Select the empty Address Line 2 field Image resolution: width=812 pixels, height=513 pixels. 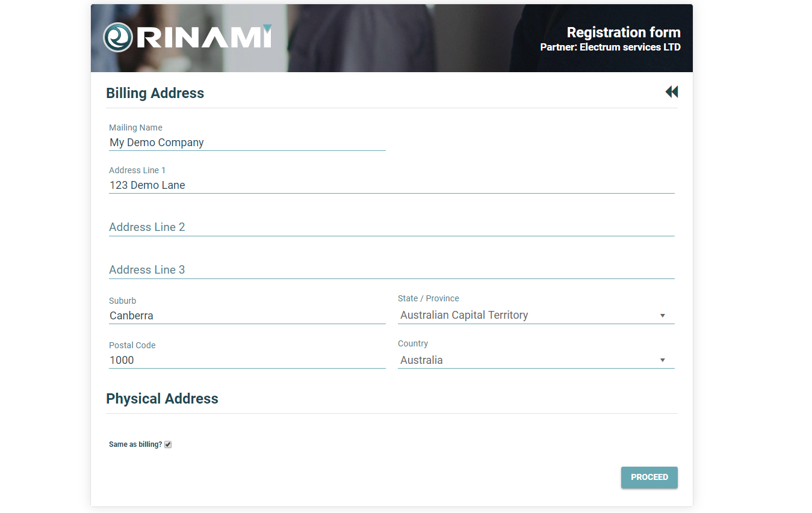coord(391,227)
